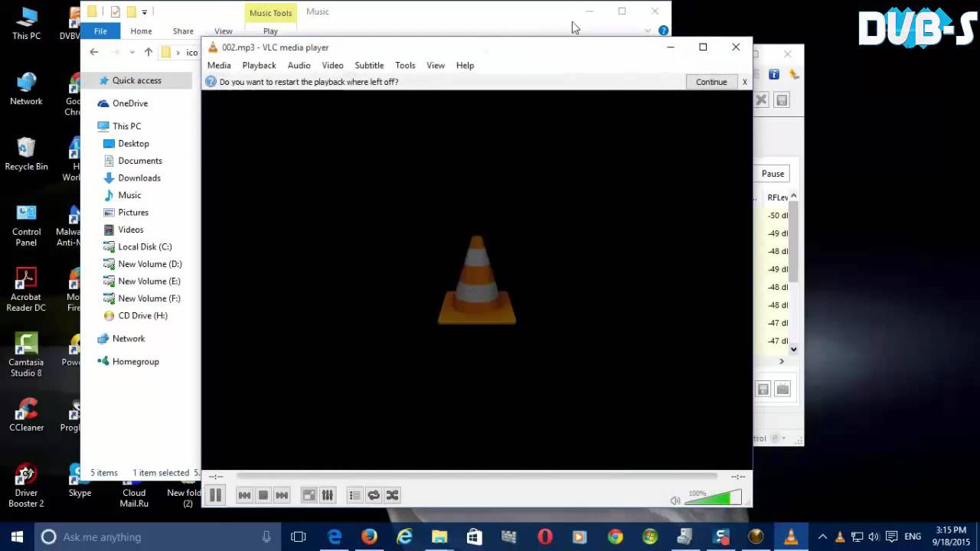Viewport: 980px width, 551px height.
Task: Pause playback in VLC
Action: 215,495
